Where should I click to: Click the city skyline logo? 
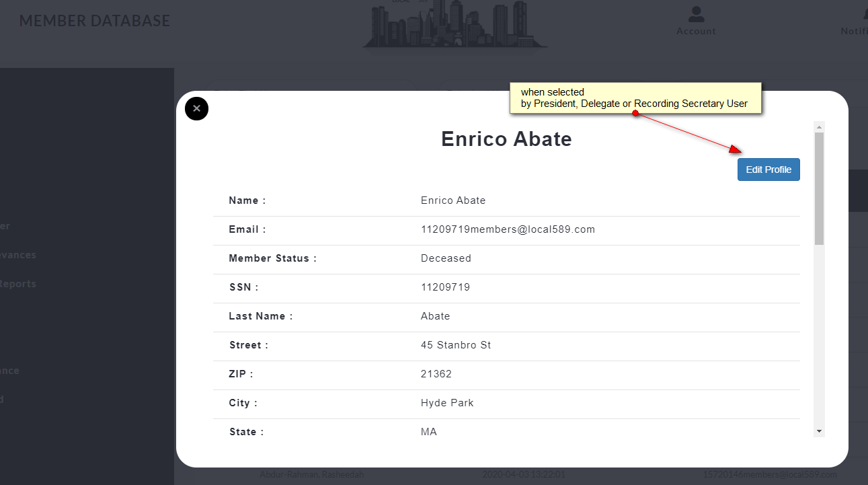point(455,24)
